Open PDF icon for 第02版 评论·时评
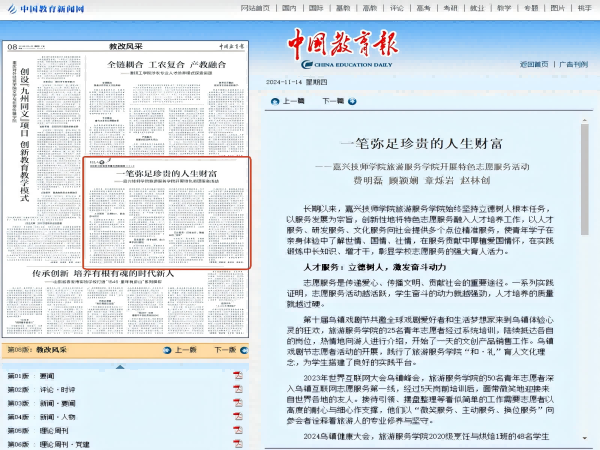600x450 pixels. tap(238, 389)
